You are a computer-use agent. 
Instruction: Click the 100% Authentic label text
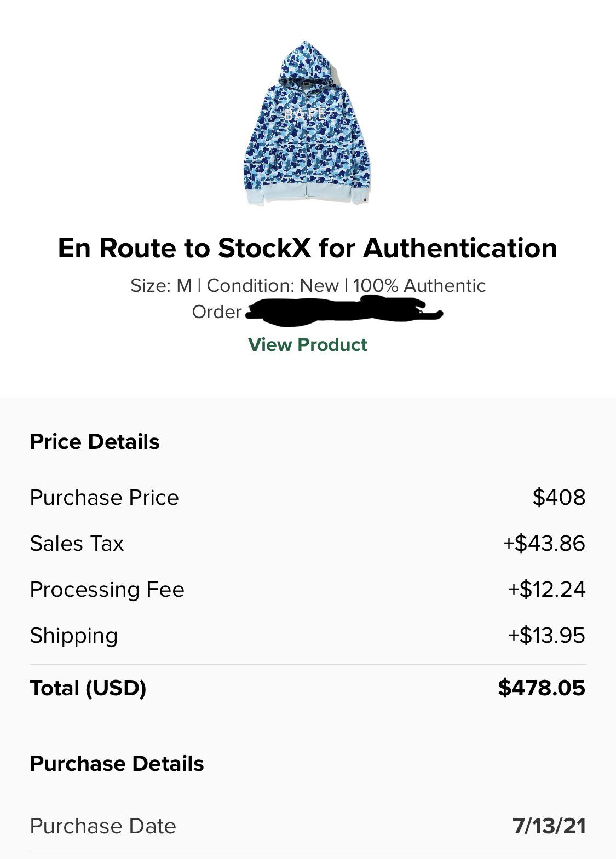pos(419,285)
